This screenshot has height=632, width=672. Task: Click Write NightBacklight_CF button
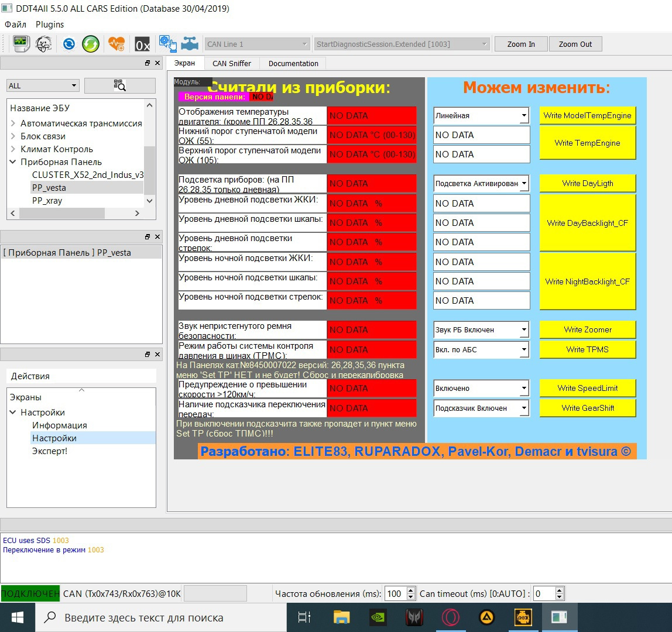pos(587,281)
